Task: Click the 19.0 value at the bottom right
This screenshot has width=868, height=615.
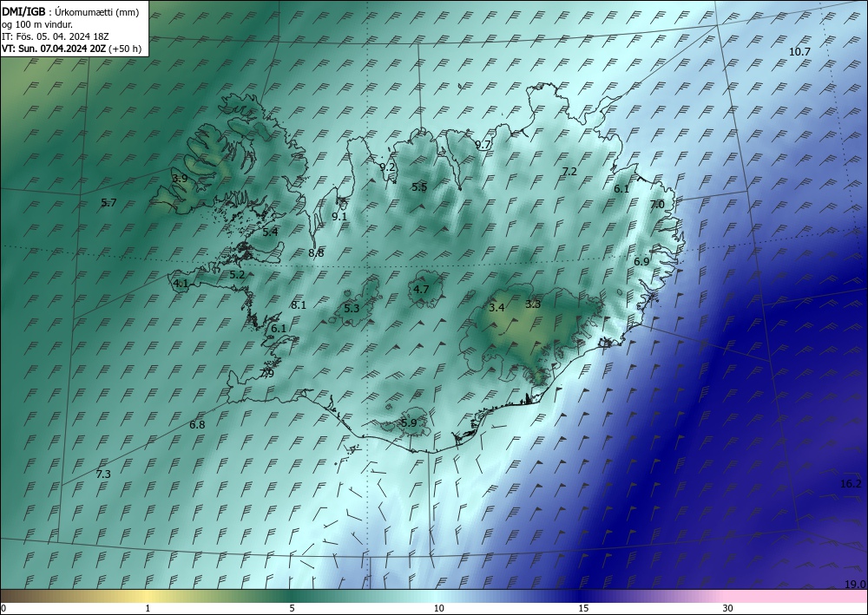Action: pos(855,584)
